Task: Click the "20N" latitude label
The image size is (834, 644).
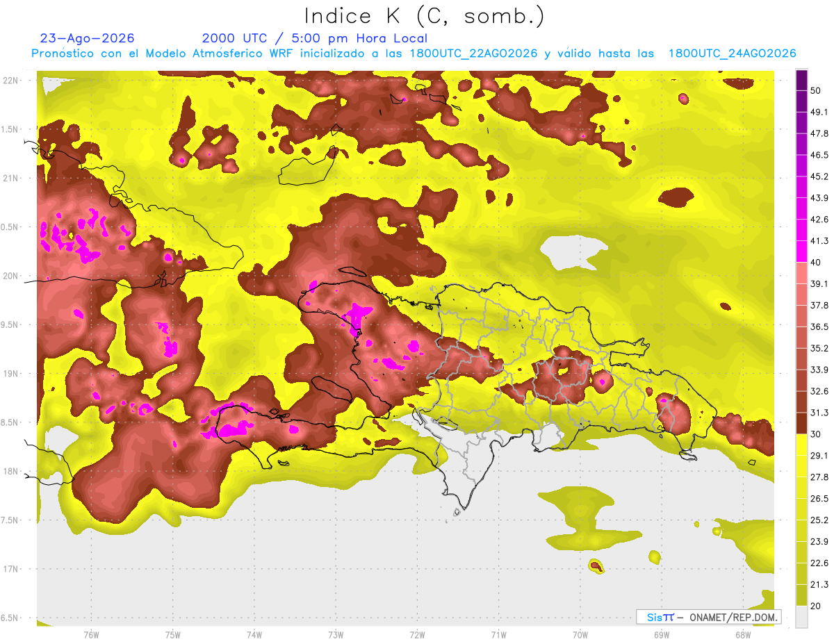Action: (x=10, y=276)
